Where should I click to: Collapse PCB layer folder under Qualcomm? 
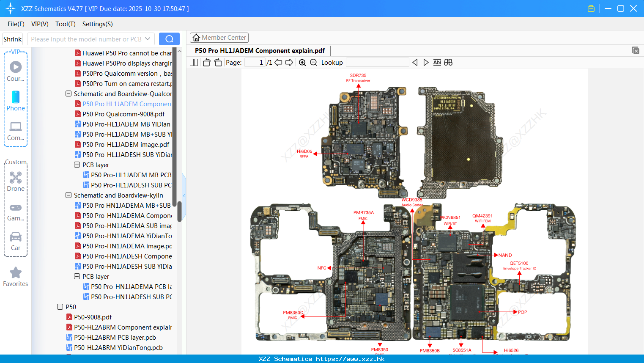coord(77,165)
